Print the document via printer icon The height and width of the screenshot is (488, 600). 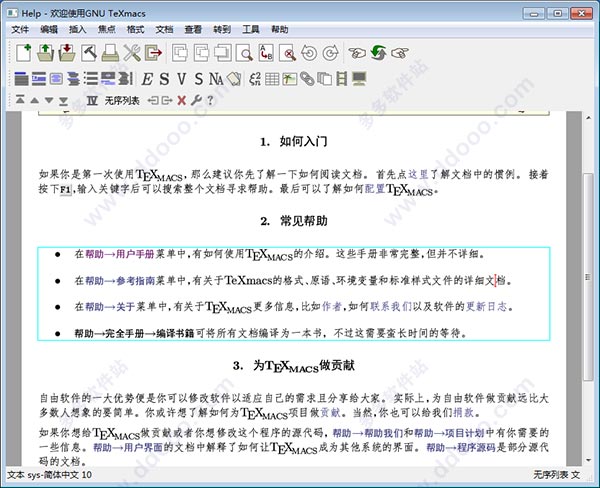pyautogui.click(x=110, y=53)
